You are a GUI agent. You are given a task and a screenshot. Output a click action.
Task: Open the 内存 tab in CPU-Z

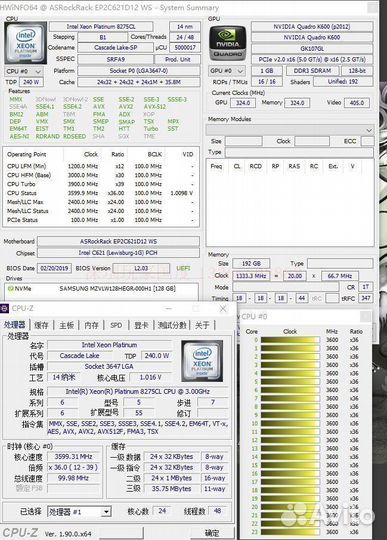tap(92, 325)
